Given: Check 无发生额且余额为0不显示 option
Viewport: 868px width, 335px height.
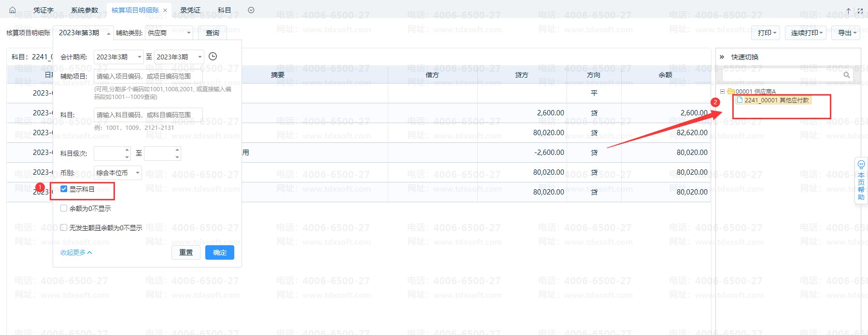Looking at the screenshot, I should tap(64, 227).
